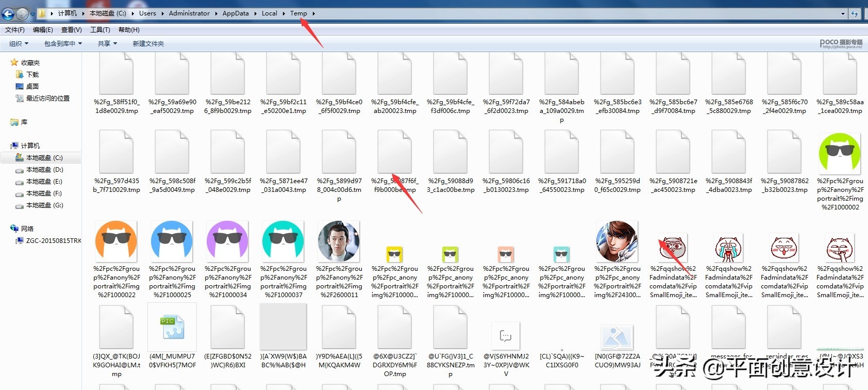Open the game character portrait thumbnail
The height and width of the screenshot is (390, 868).
(x=616, y=241)
